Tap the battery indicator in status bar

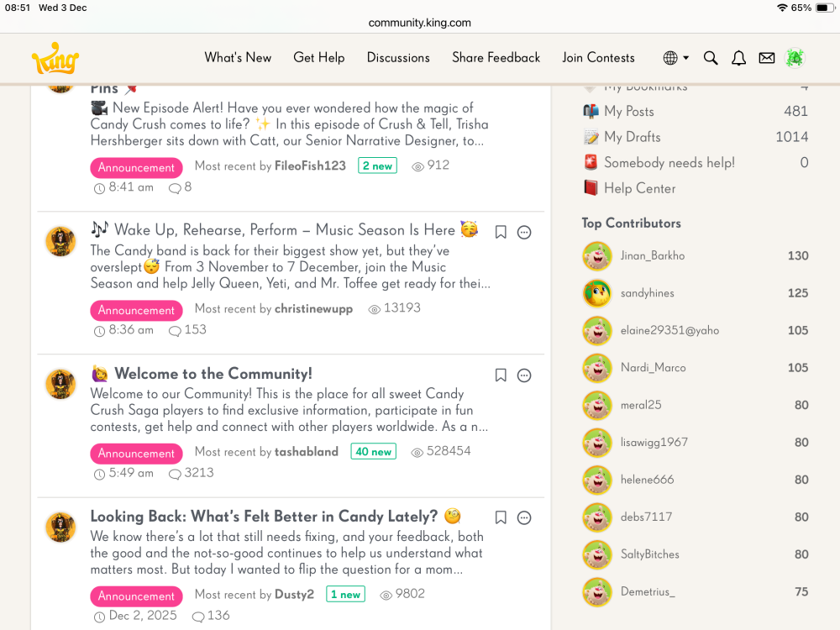coord(825,8)
